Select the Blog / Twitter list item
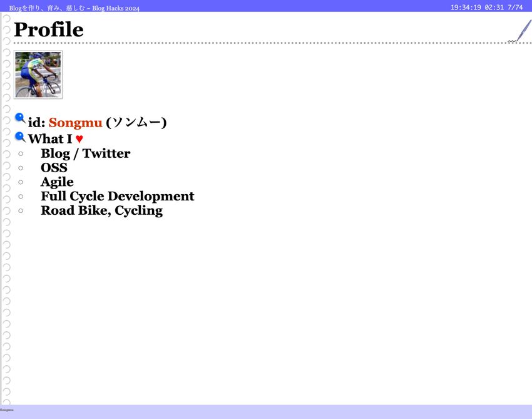The height and width of the screenshot is (419, 532). (x=85, y=153)
